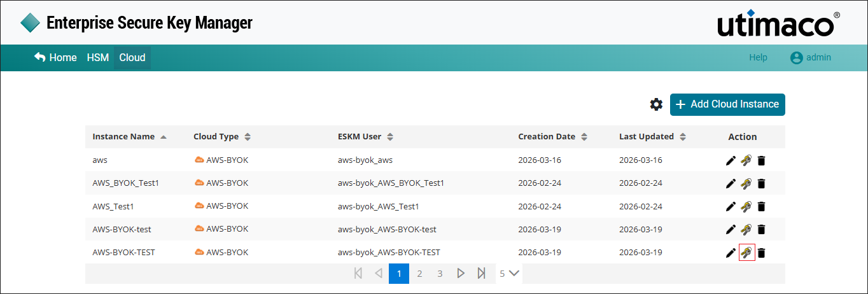Image resolution: width=868 pixels, height=294 pixels.
Task: Delete the AWS-BYOK-test instance
Action: tap(761, 229)
